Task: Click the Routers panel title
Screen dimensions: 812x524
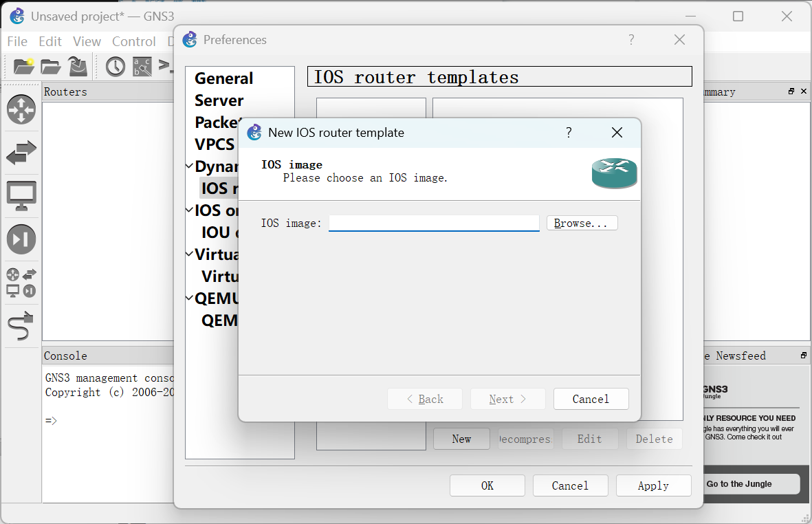Action: [x=65, y=91]
